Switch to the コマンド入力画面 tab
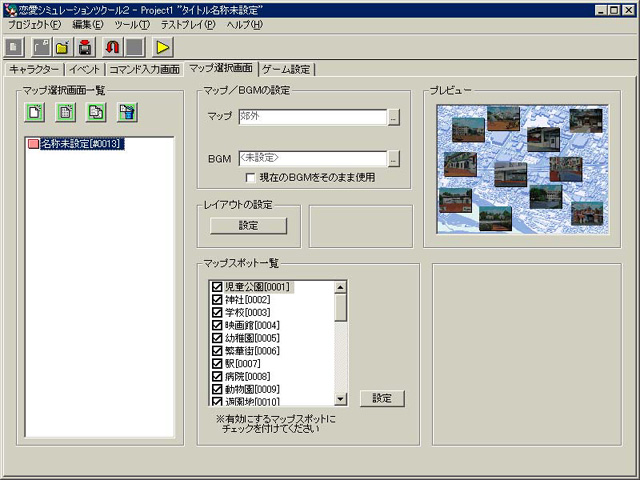Image resolution: width=640 pixels, height=480 pixels. click(144, 69)
